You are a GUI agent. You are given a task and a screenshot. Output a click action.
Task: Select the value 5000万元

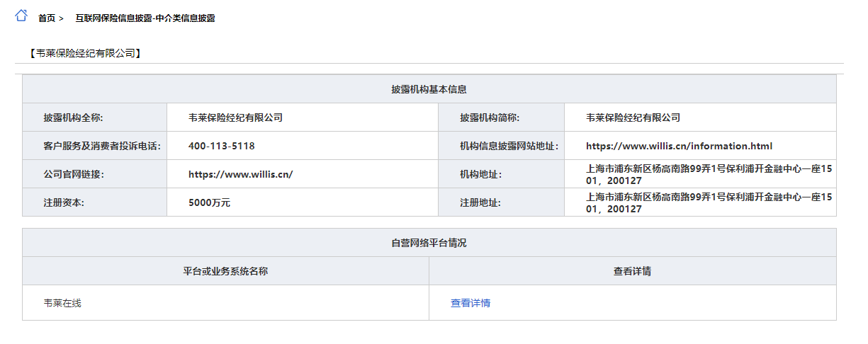pos(210,202)
